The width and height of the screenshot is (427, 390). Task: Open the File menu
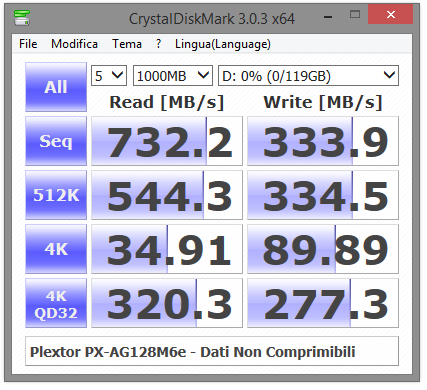click(28, 44)
